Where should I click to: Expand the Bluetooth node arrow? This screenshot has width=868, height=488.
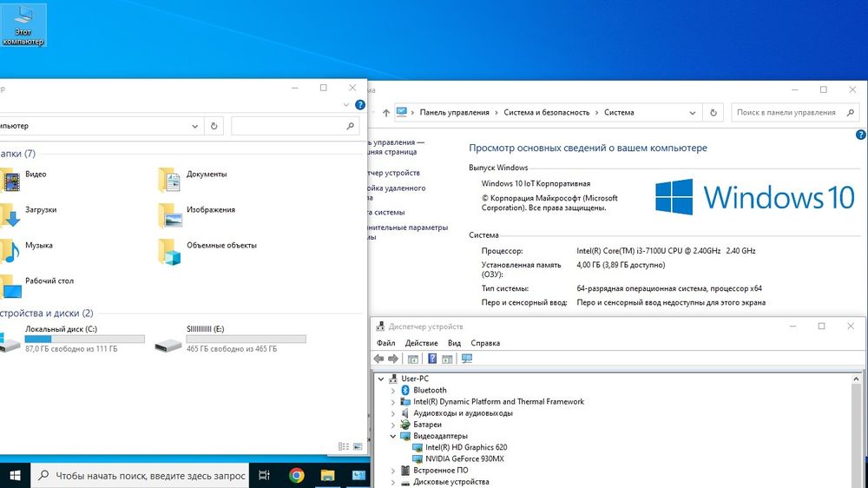coord(393,391)
